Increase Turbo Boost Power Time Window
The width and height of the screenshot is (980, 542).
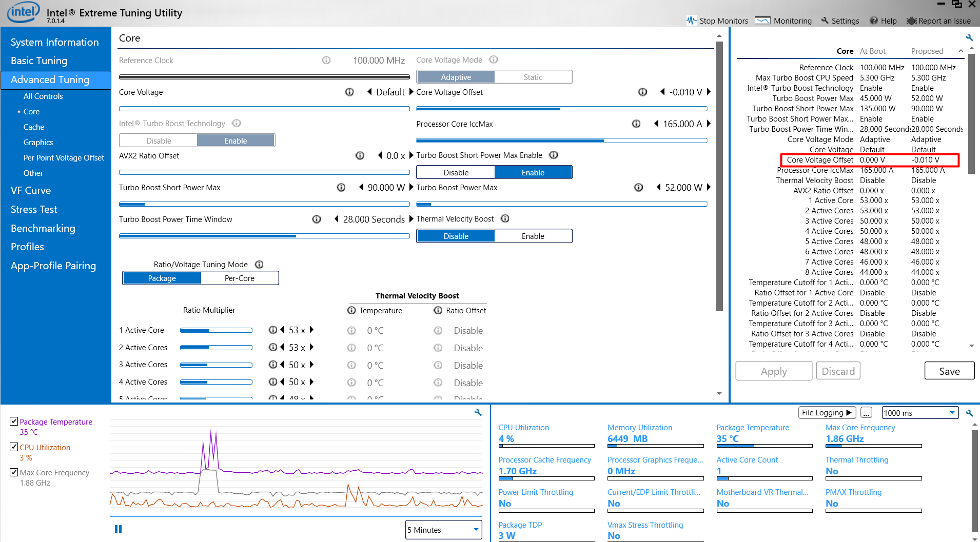pos(411,219)
